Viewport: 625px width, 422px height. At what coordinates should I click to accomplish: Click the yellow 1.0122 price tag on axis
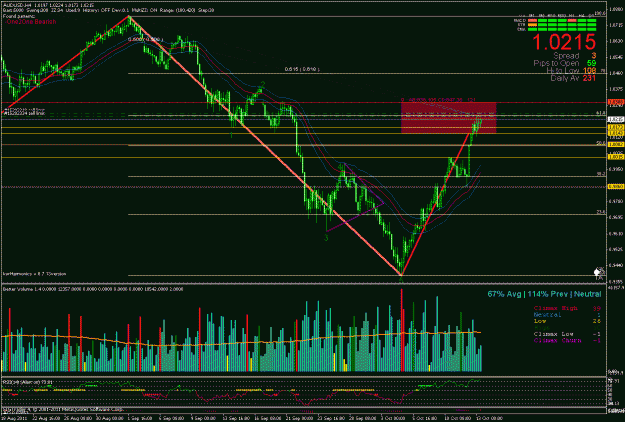point(615,127)
